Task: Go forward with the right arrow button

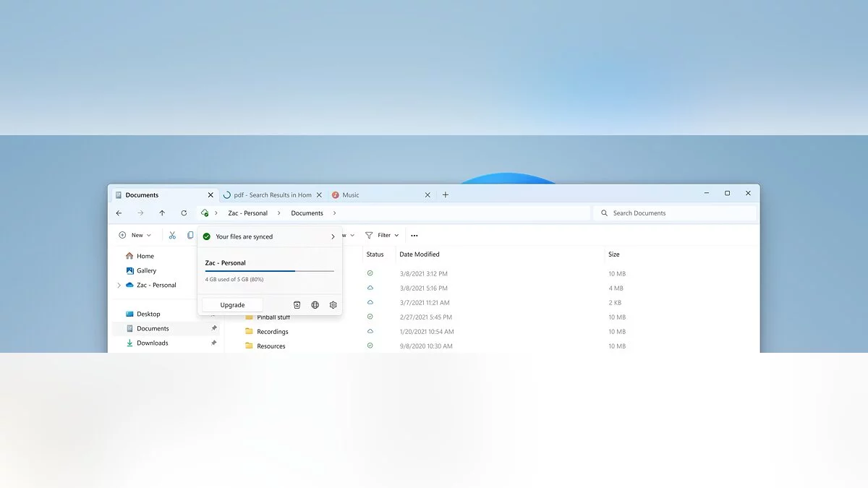Action: (x=140, y=213)
